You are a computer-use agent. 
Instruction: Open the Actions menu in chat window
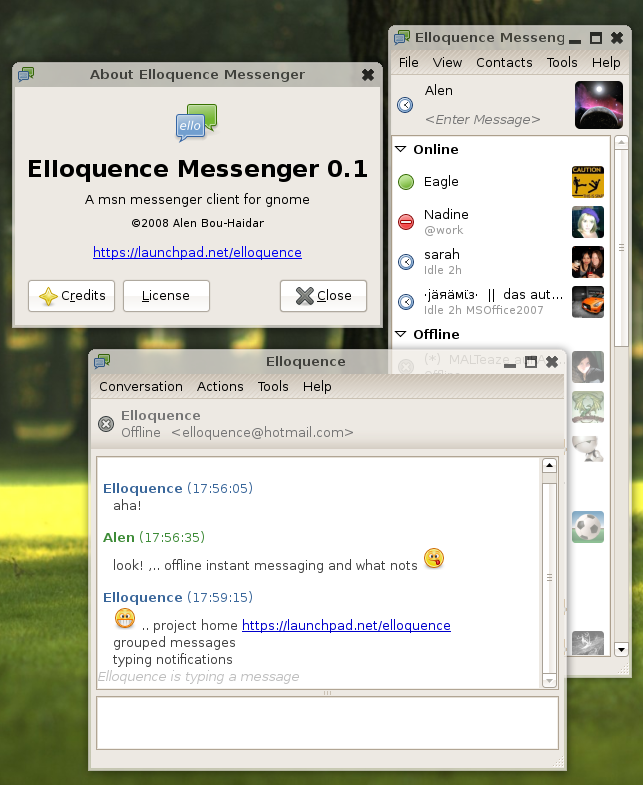[x=220, y=386]
